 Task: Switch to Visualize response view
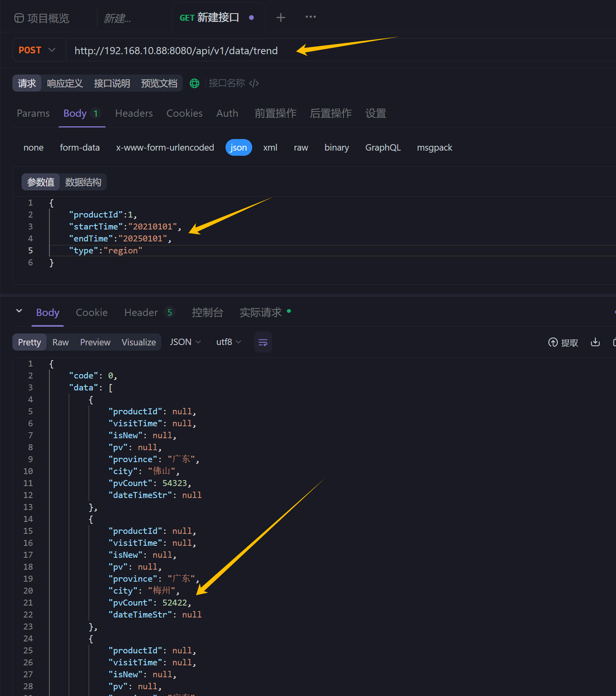(x=139, y=342)
